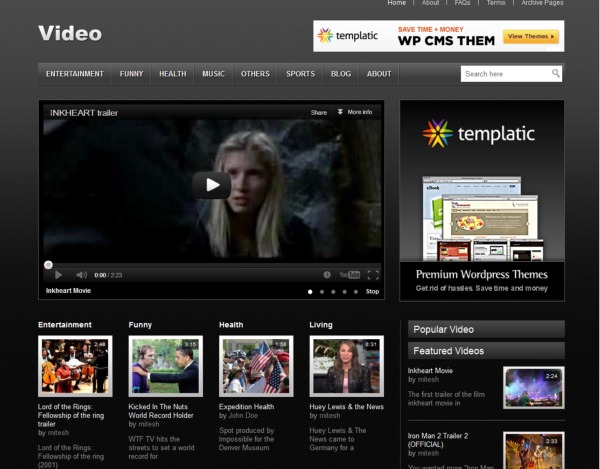Click the INKHEART trailer title in the player

[84, 113]
